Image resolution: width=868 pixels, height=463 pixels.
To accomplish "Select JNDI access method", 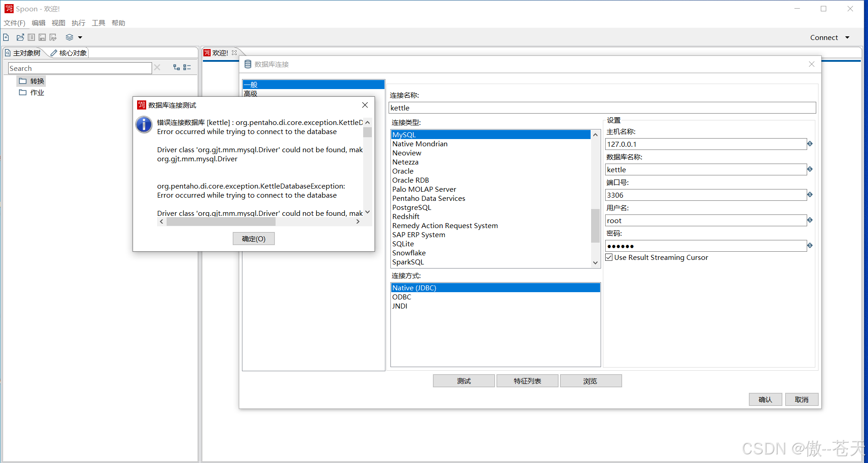I will [x=495, y=306].
